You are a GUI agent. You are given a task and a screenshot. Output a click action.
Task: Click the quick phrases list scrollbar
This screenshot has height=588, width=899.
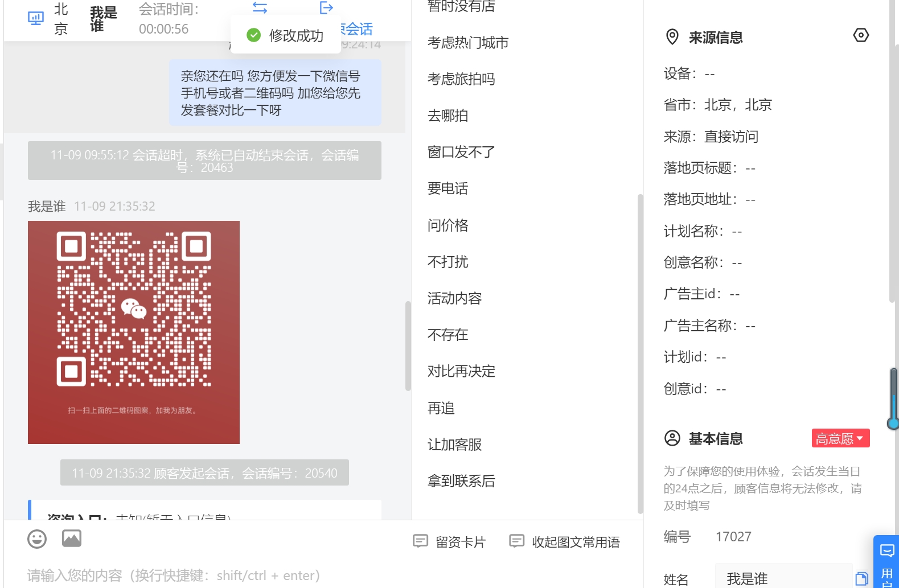[x=640, y=353]
